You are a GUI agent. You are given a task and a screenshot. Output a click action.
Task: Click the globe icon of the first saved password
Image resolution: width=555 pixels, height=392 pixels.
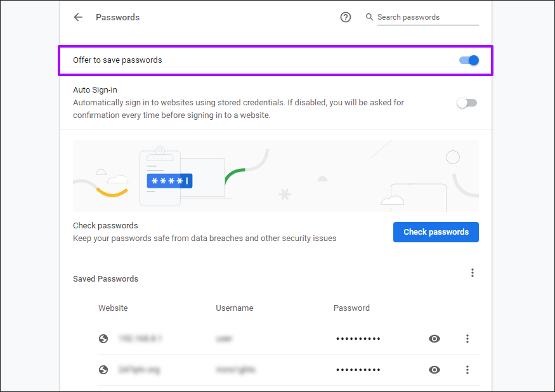tap(103, 339)
